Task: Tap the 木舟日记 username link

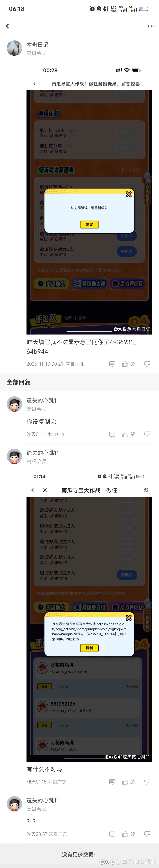Action: (37, 44)
